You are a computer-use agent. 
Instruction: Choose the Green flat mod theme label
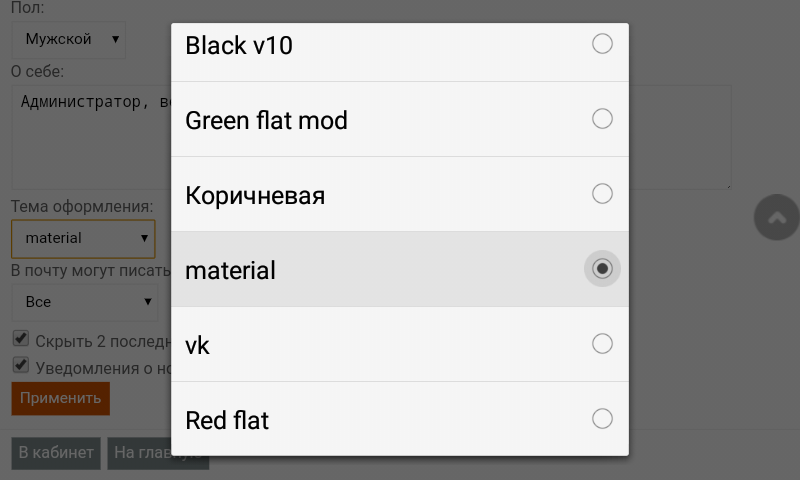[x=267, y=120]
